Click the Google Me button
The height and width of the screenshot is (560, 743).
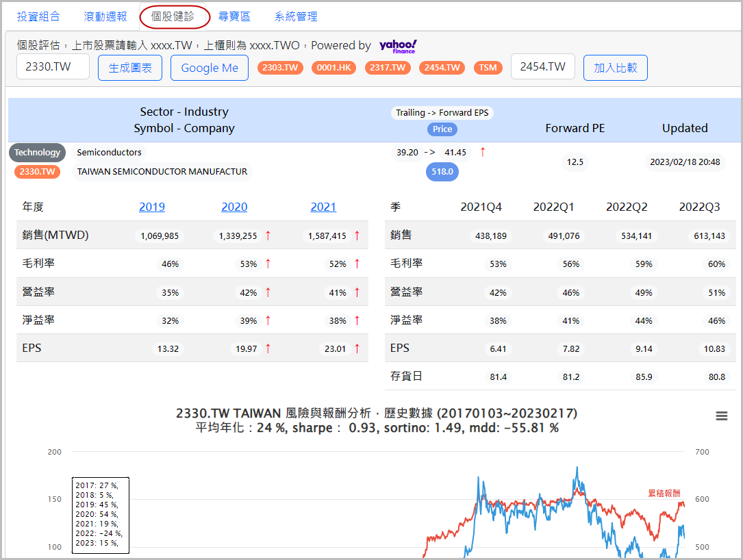210,68
